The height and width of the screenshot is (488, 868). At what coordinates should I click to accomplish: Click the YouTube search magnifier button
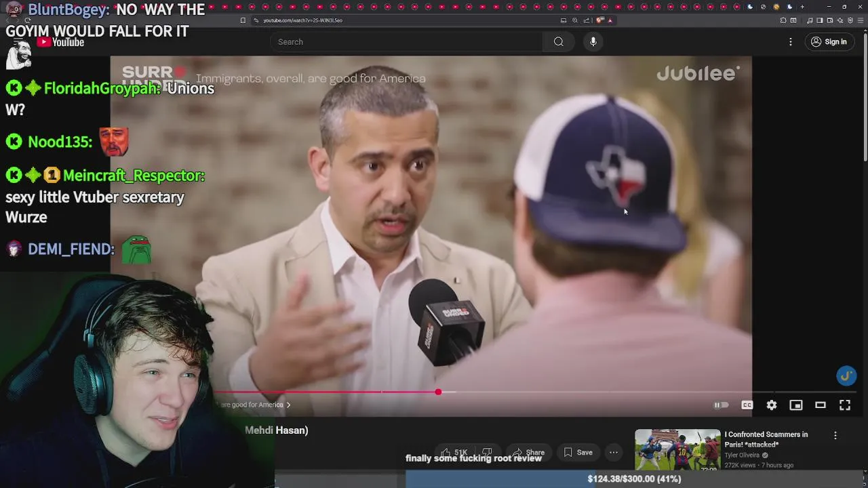tap(558, 42)
